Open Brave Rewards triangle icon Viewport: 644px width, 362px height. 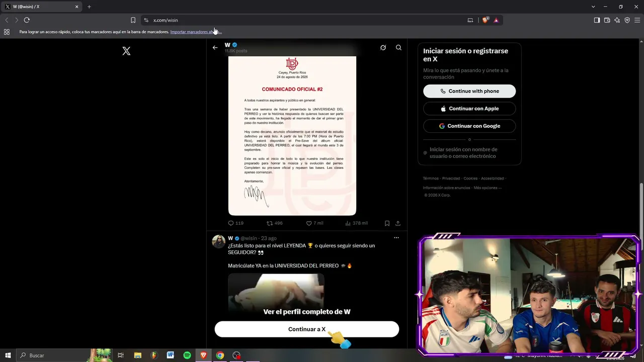point(496,20)
